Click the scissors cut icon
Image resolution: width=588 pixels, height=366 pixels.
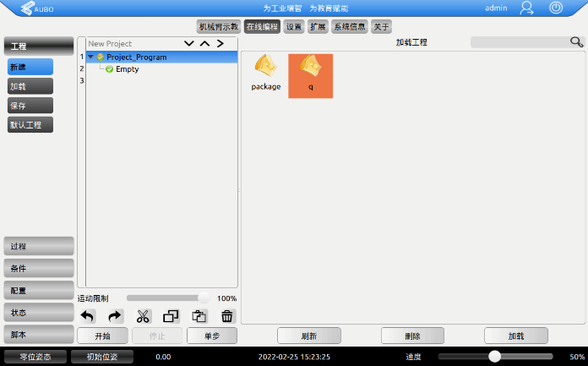(143, 316)
